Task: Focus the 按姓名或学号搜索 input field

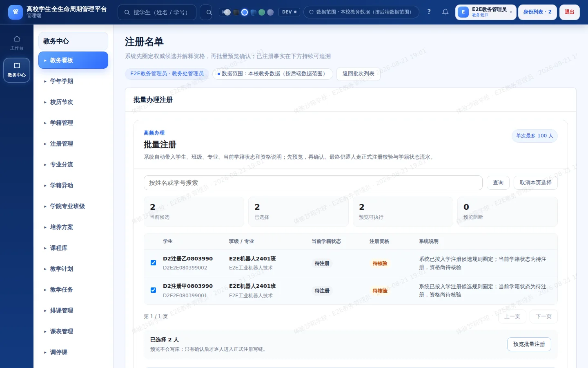Action: point(313,183)
